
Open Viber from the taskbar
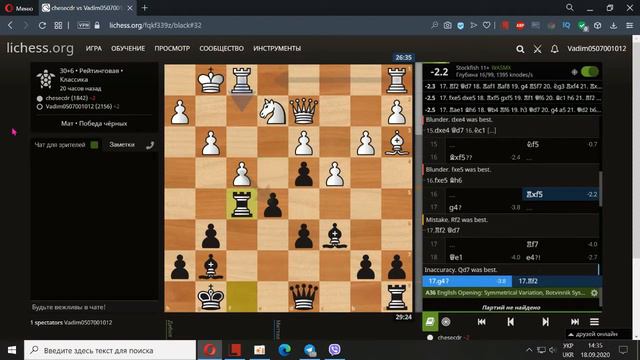point(334,350)
